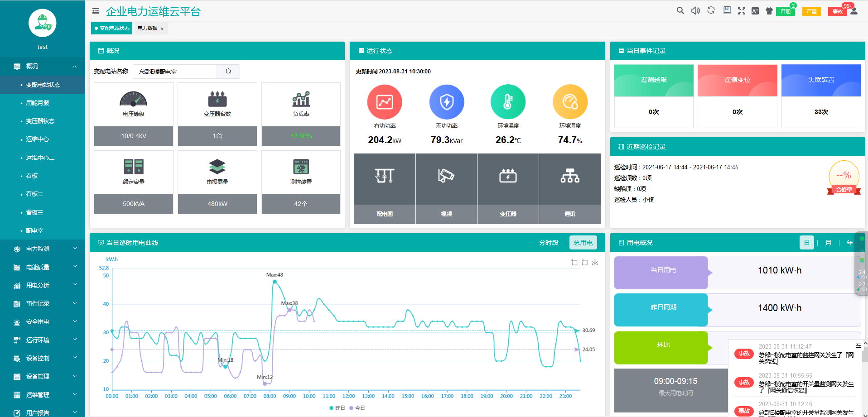Open alarm popup filter settings icon
This screenshot has height=417, width=868.
click(x=858, y=346)
